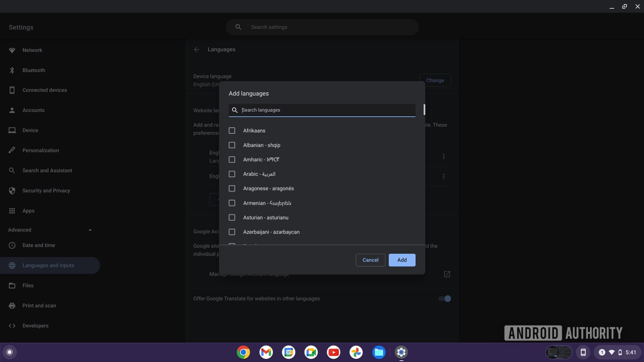This screenshot has width=644, height=362.
Task: Select Security and Privacy settings
Action: click(x=46, y=191)
